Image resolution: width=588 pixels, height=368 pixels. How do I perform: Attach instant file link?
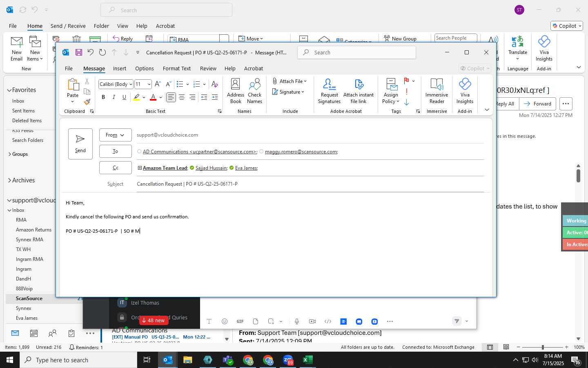(359, 91)
